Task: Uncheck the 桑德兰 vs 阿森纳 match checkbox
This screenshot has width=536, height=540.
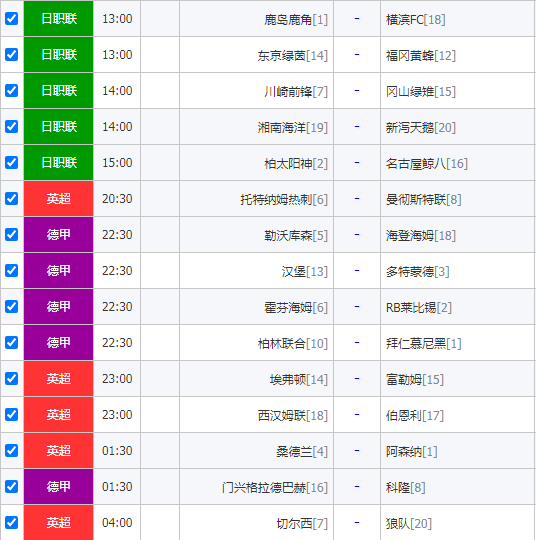Action: 11,450
